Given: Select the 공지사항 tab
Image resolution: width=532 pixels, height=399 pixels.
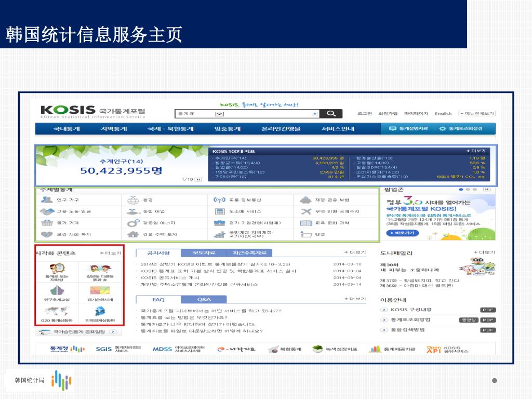Looking at the screenshot, I should click(158, 253).
